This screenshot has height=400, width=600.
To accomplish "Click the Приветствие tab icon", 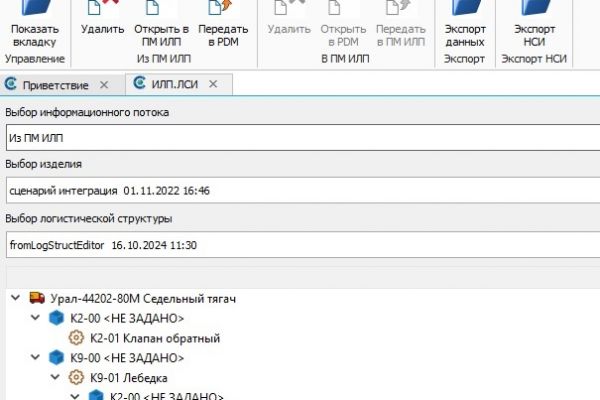I will (10, 83).
